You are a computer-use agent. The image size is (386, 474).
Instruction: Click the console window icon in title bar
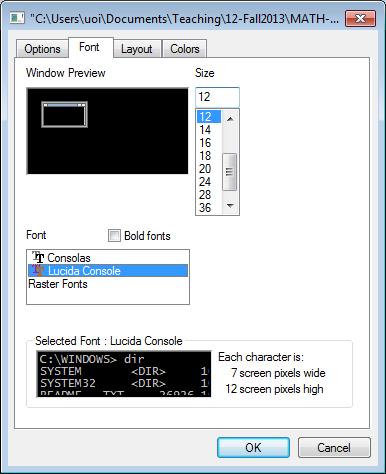click(17, 18)
